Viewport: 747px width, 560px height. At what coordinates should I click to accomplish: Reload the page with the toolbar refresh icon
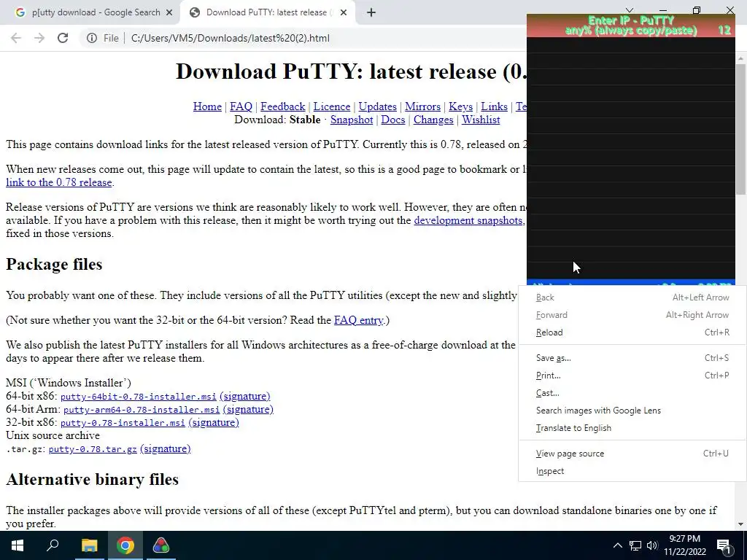click(x=63, y=38)
